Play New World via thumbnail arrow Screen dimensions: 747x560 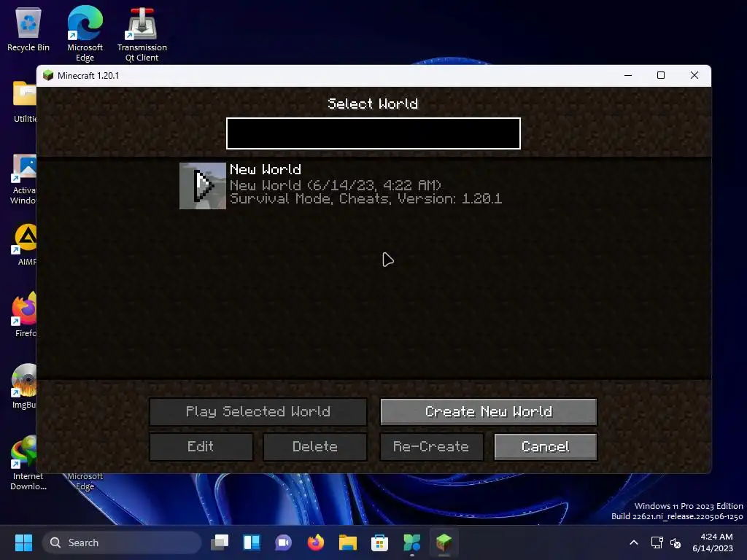(x=203, y=186)
